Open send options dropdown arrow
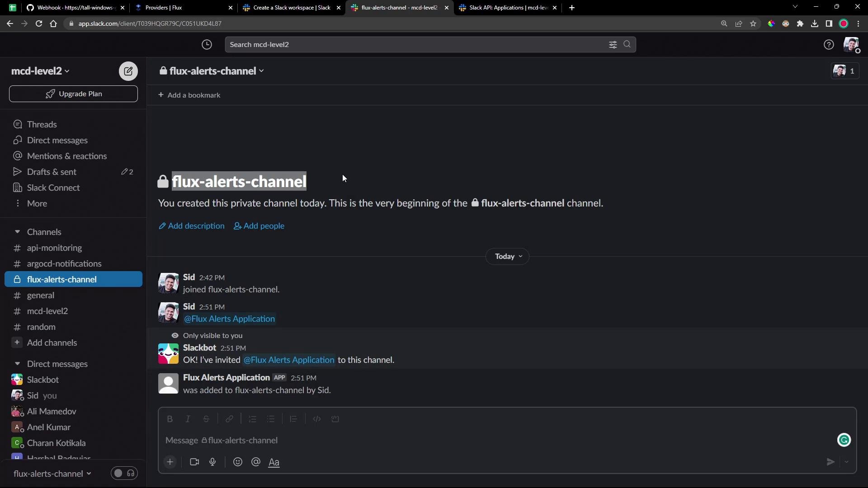This screenshot has width=868, height=488. tap(847, 462)
